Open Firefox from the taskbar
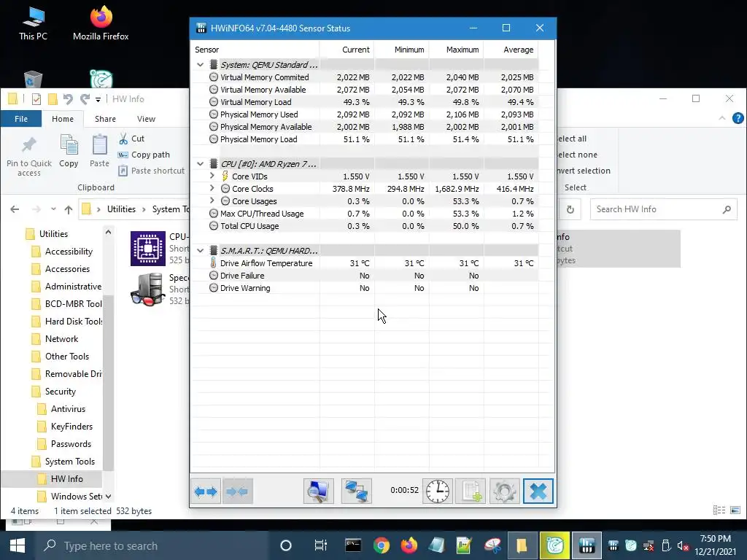The width and height of the screenshot is (747, 560). pyautogui.click(x=409, y=545)
